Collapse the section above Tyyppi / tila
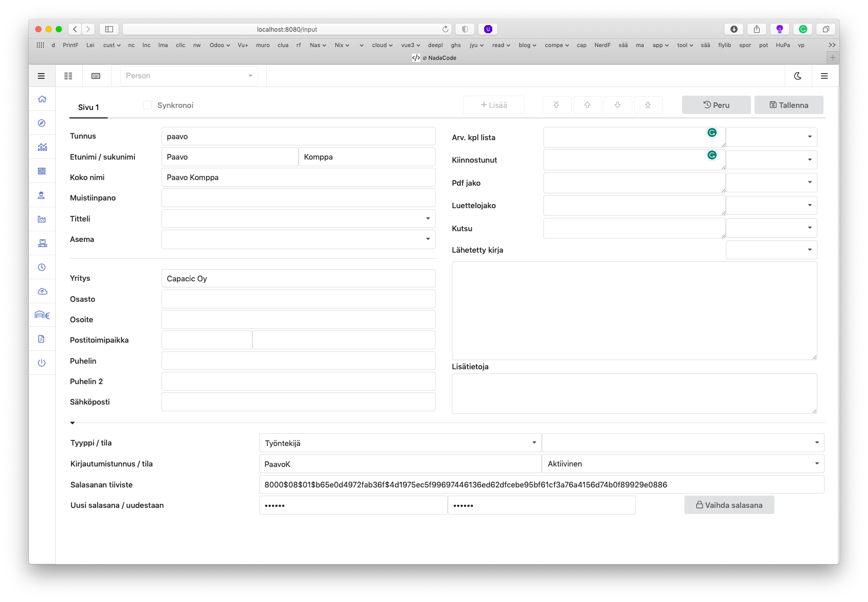868x602 pixels. coord(73,423)
